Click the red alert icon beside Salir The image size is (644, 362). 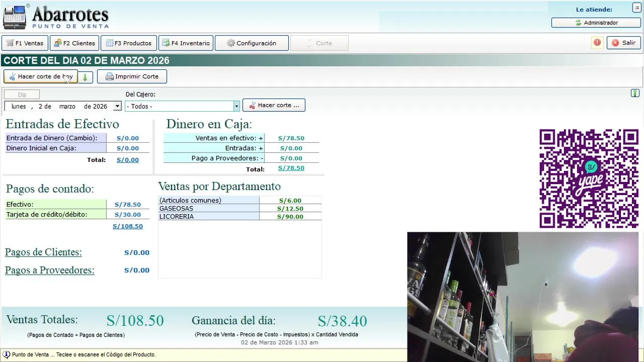(597, 43)
